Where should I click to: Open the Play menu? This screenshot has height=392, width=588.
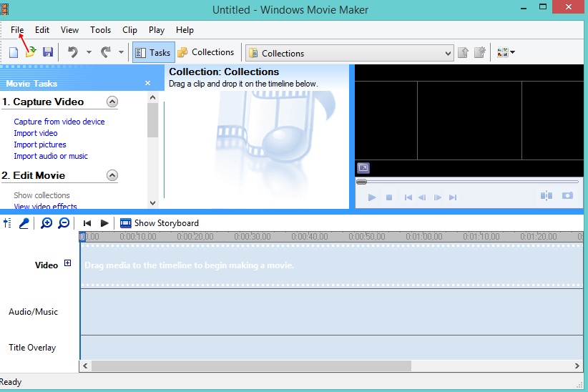pos(157,30)
